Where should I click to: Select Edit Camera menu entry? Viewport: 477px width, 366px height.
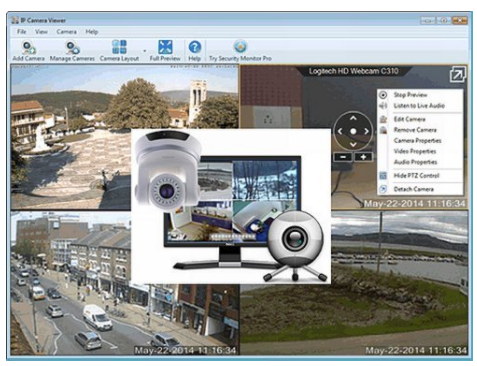409,119
